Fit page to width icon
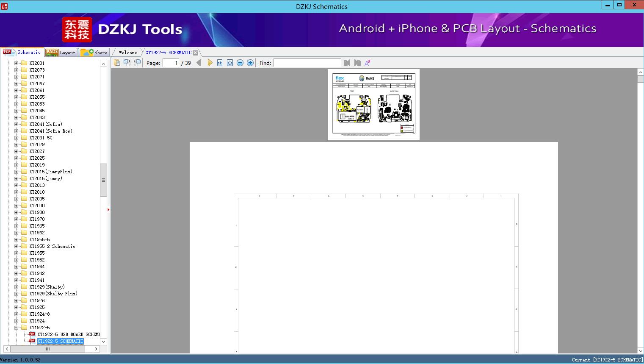Screen dimensions: 644x364 [x=220, y=63]
